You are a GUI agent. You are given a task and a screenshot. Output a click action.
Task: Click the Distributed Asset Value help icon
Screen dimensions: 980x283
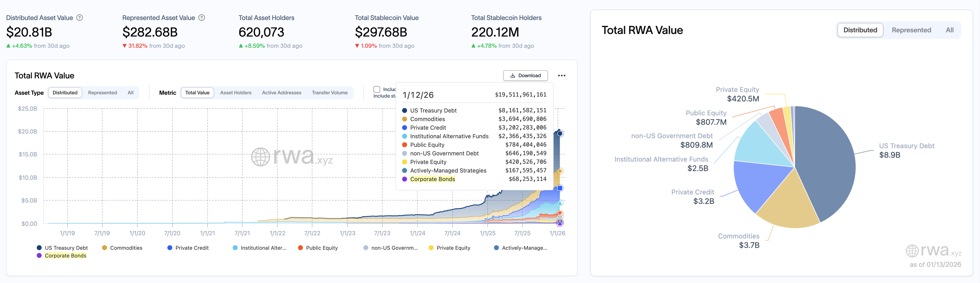point(80,18)
